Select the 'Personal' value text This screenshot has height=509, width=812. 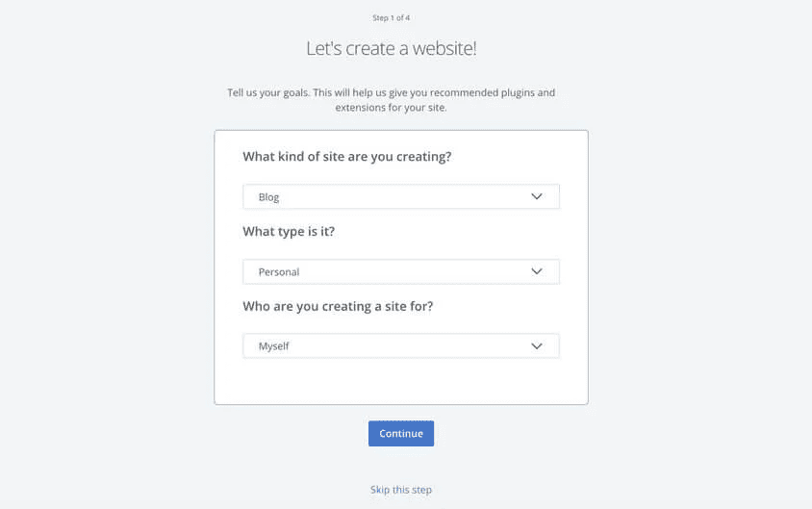(279, 272)
